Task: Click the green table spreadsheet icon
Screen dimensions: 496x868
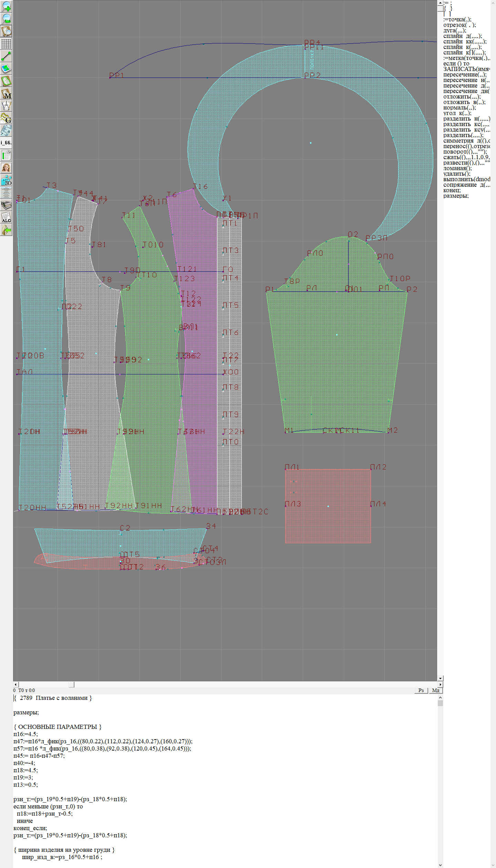Action: click(6, 155)
